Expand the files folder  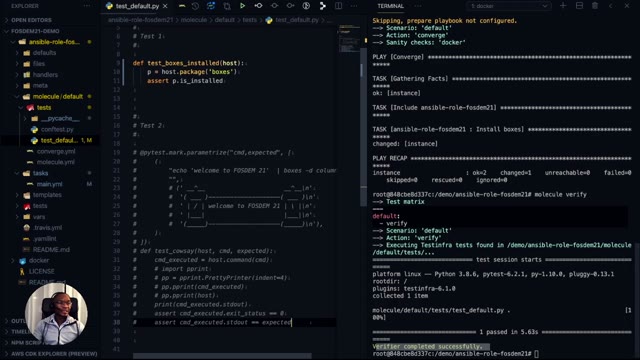tap(39, 64)
